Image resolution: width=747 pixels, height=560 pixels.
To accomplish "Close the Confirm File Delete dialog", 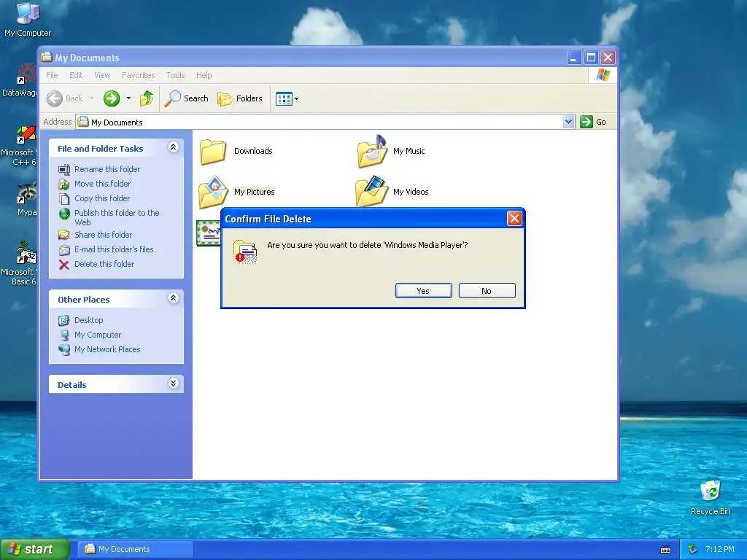I will coord(514,219).
